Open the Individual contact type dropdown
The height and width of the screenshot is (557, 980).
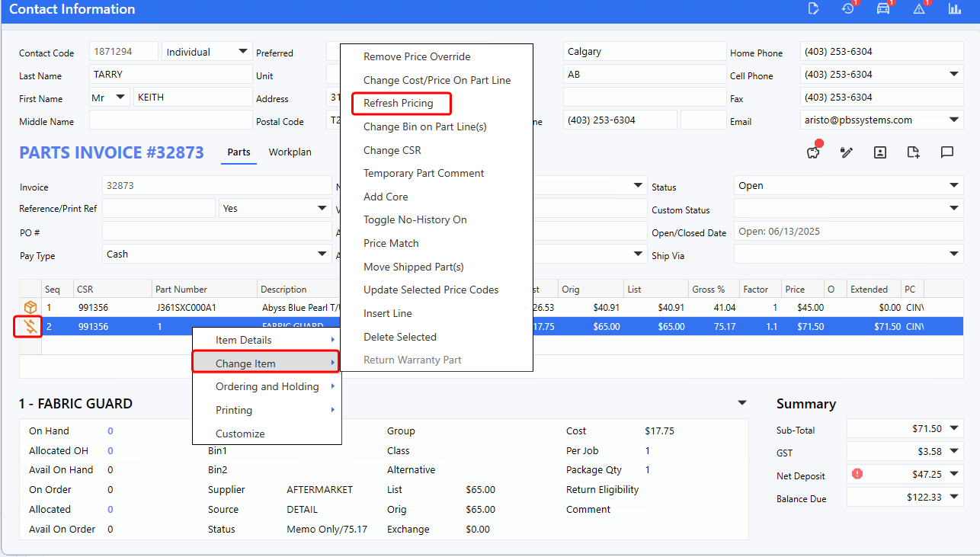point(242,52)
